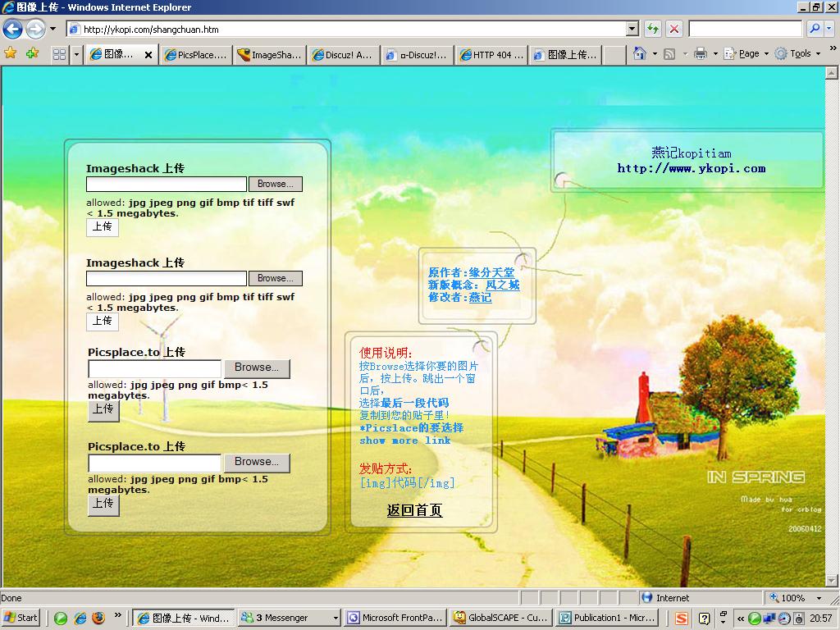The width and height of the screenshot is (840, 630).
Task: Open the recent pages dropdown beside Forward
Action: tap(52, 29)
